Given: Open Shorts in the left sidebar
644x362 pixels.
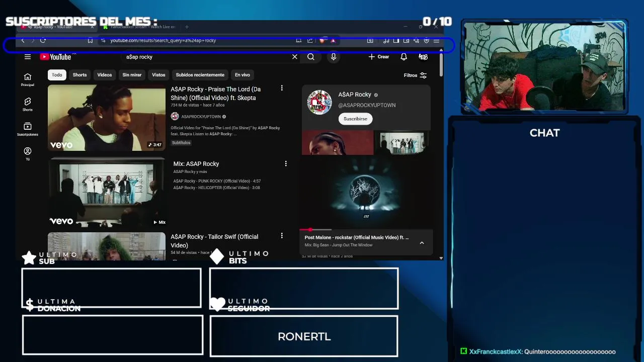Looking at the screenshot, I should click(x=28, y=104).
